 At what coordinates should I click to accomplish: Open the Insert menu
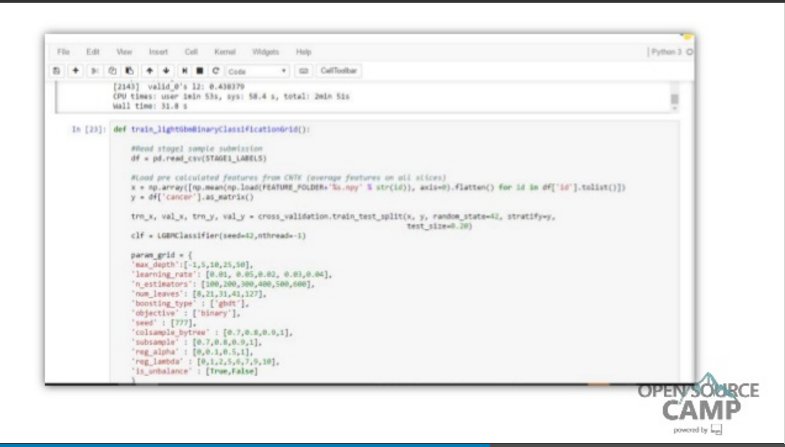158,52
